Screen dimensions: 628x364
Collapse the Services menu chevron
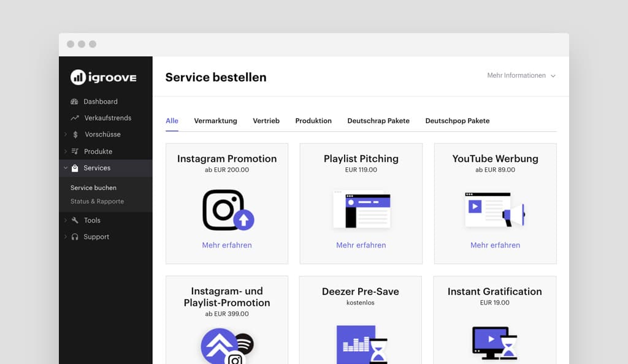[66, 168]
